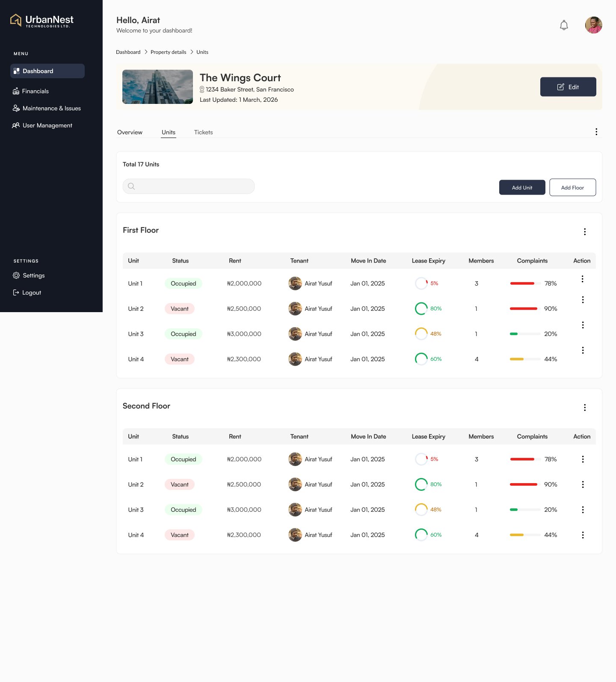616x682 pixels.
Task: Click Vacant status badge, First Floor Unit 2
Action: (x=180, y=309)
